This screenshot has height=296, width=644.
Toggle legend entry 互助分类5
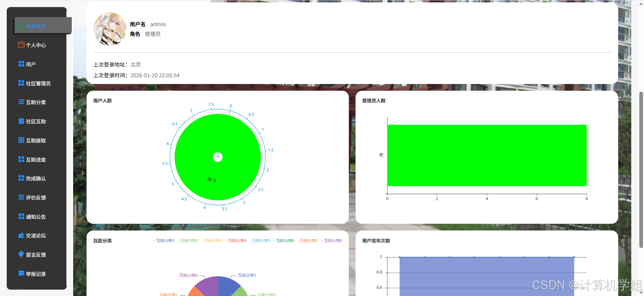[x=260, y=241]
